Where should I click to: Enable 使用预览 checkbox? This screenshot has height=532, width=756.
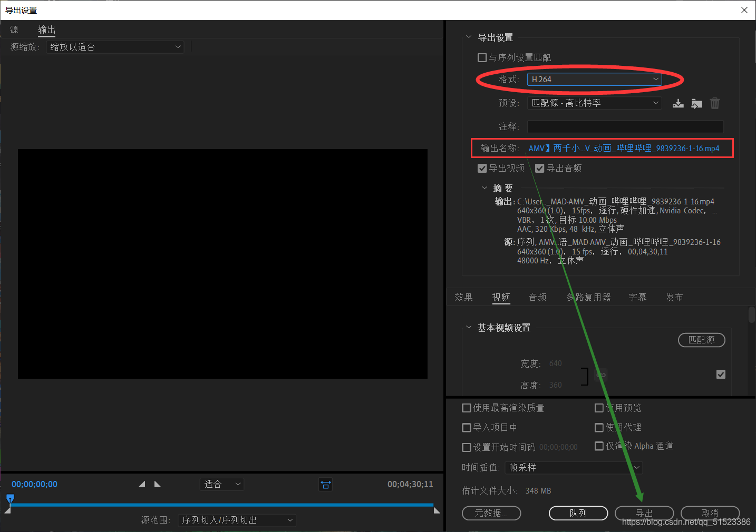coord(599,408)
